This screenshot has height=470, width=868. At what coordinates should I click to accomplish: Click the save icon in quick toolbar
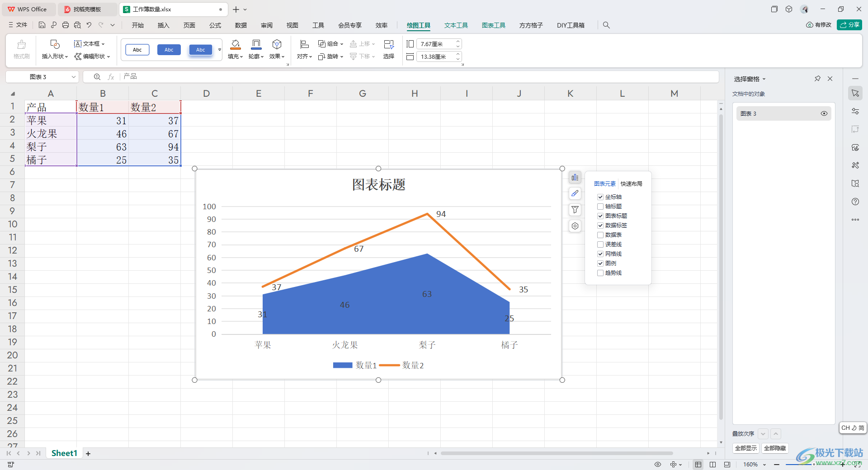(42, 25)
